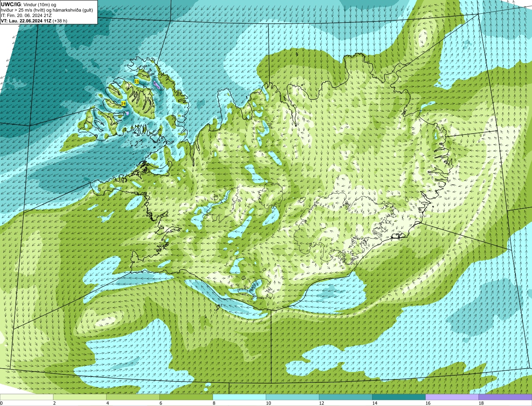The image size is (532, 406).
Task: Click the legend scale number '12'
Action: click(322, 403)
